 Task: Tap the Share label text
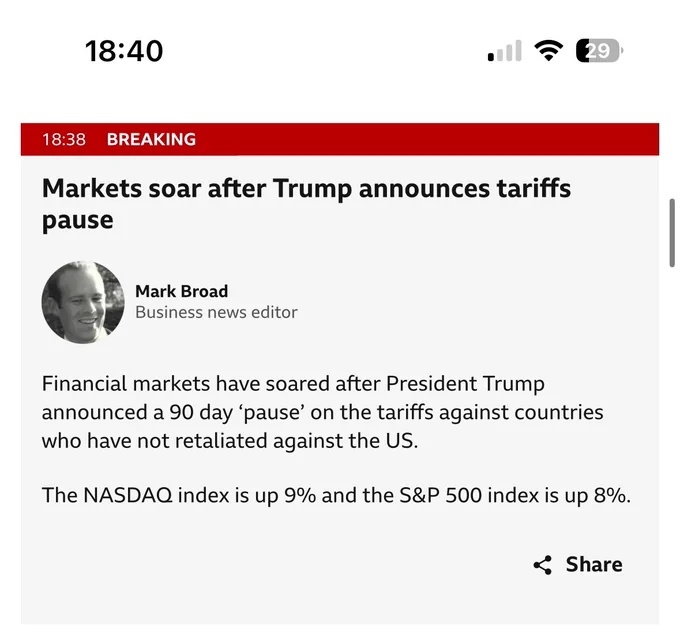point(594,565)
